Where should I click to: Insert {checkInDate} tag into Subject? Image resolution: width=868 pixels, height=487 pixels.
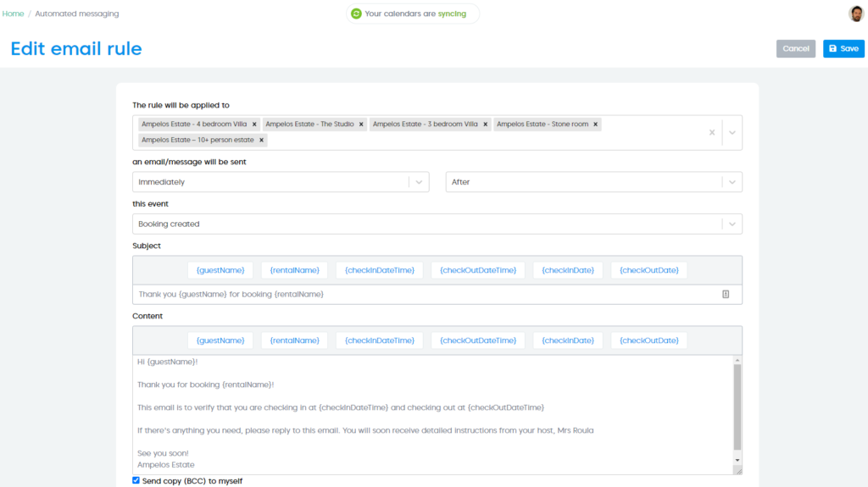tap(567, 270)
